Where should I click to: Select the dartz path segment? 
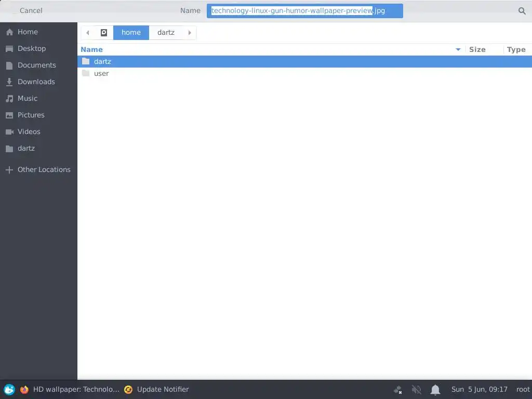click(166, 33)
